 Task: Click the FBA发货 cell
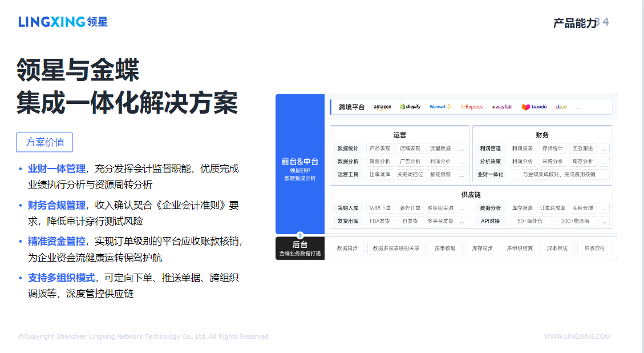(380, 222)
